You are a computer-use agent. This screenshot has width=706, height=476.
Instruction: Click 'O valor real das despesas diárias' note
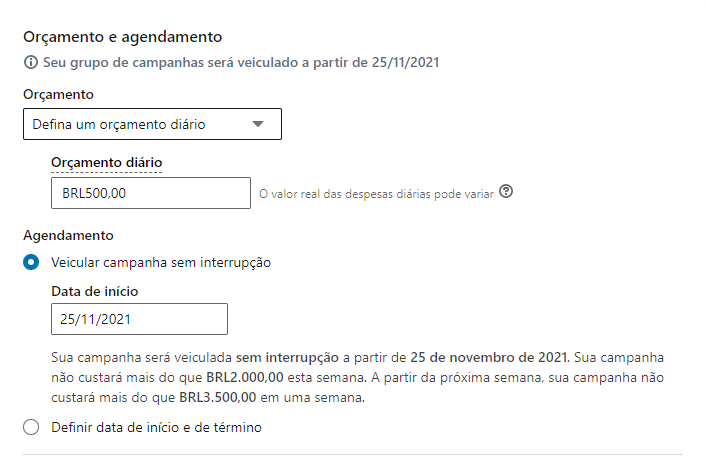click(376, 194)
